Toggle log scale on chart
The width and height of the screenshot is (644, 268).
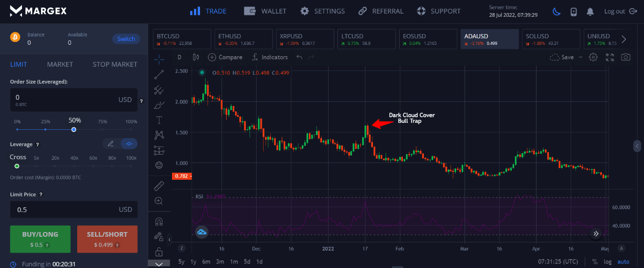(x=607, y=262)
